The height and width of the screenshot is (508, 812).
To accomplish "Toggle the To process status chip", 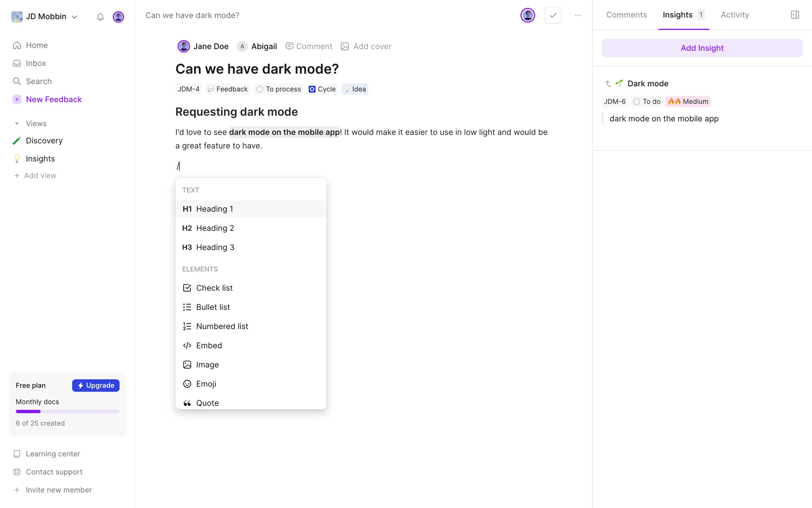I will point(279,89).
